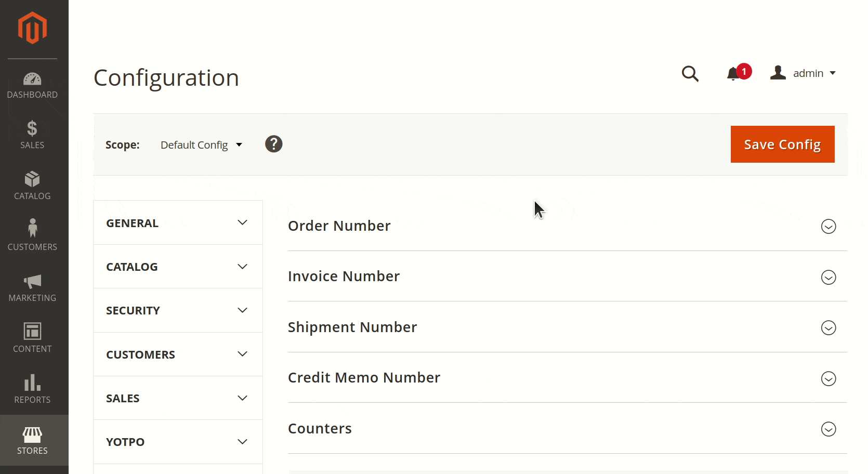Open the admin user dropdown
Viewport: 868px width, 474px height.
(803, 73)
